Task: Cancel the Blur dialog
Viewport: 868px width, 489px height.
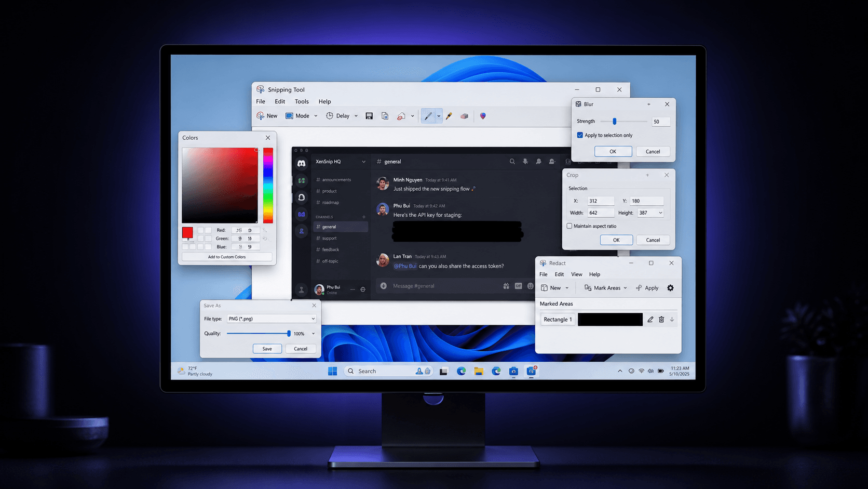Action: coord(653,151)
